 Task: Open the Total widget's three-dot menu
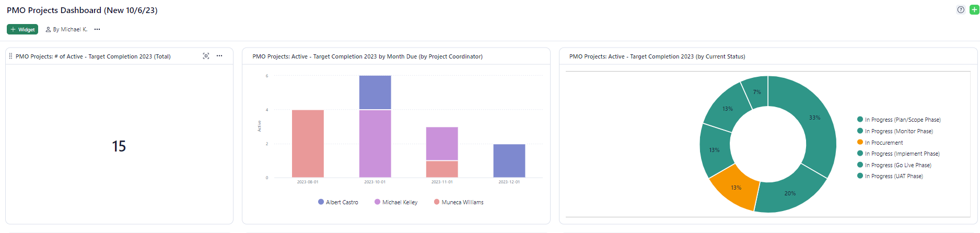point(219,56)
